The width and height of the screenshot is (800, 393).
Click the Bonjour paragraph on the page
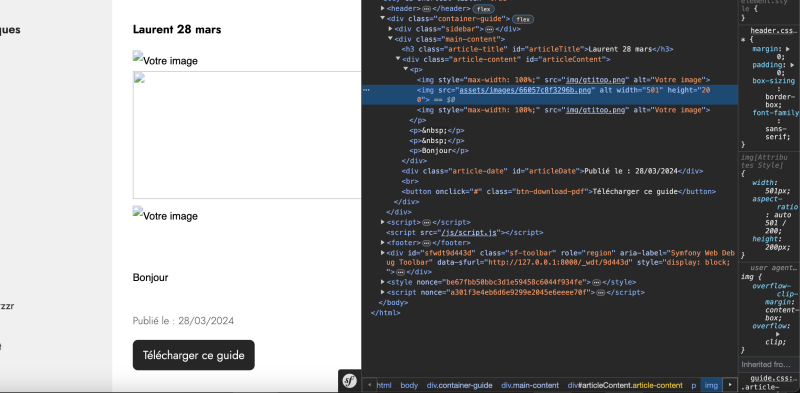(x=151, y=278)
